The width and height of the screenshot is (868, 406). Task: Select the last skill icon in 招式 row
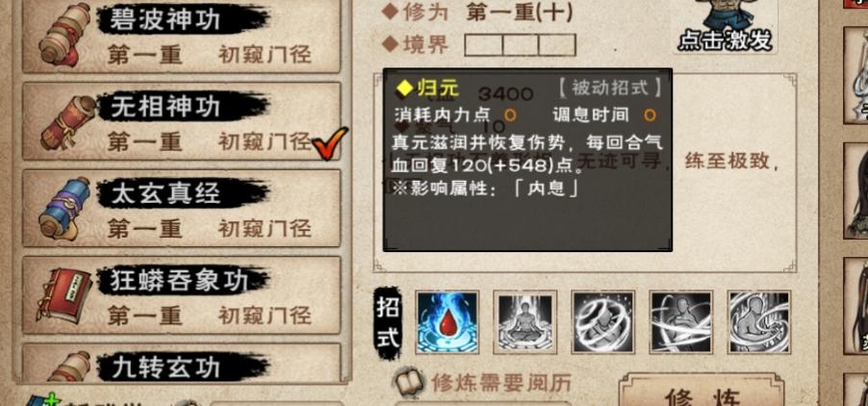click(x=759, y=322)
